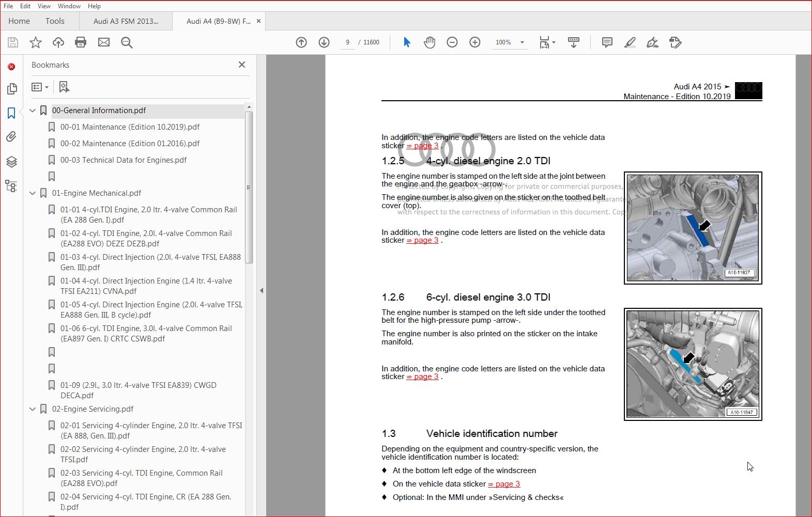Click the bookmarks panel vertical scrollbar
The width and height of the screenshot is (812, 517).
click(249, 187)
